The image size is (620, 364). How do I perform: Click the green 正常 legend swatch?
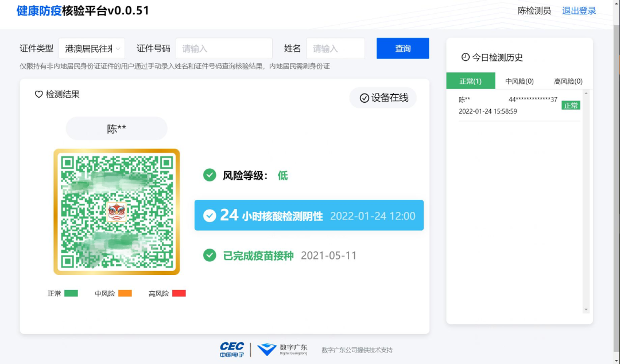tap(71, 293)
